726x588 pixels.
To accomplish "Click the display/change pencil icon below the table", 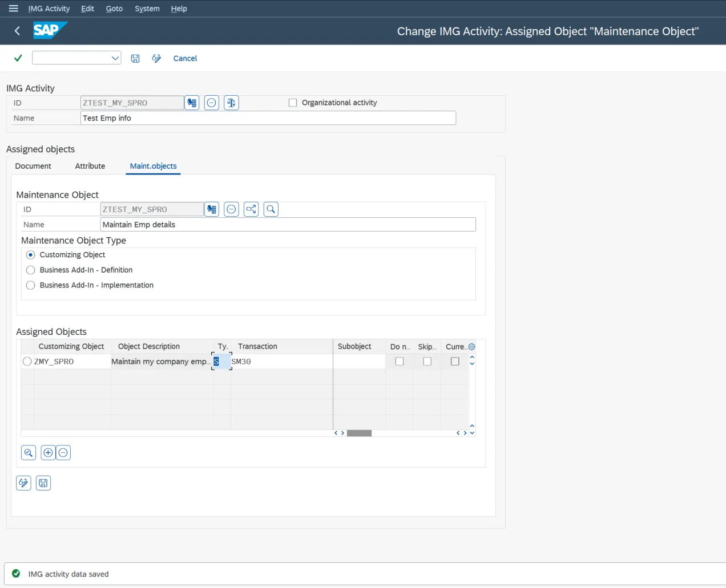I will pyautogui.click(x=23, y=482).
